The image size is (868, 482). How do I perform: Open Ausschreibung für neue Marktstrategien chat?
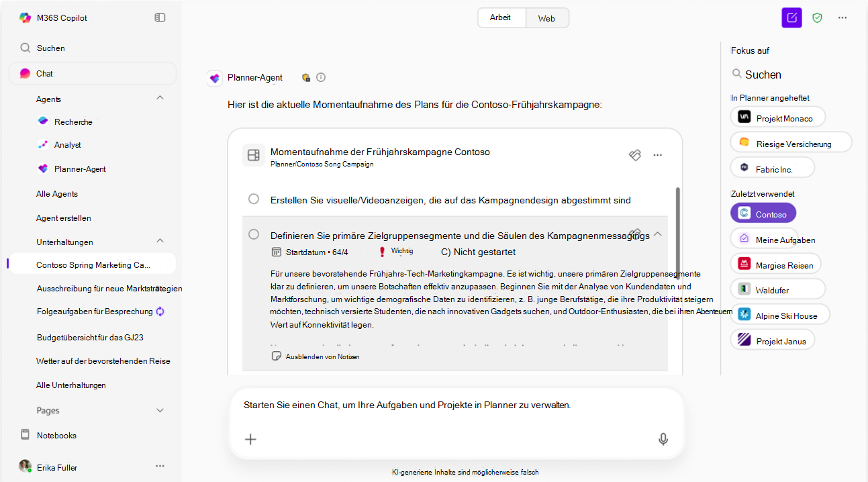click(x=109, y=288)
